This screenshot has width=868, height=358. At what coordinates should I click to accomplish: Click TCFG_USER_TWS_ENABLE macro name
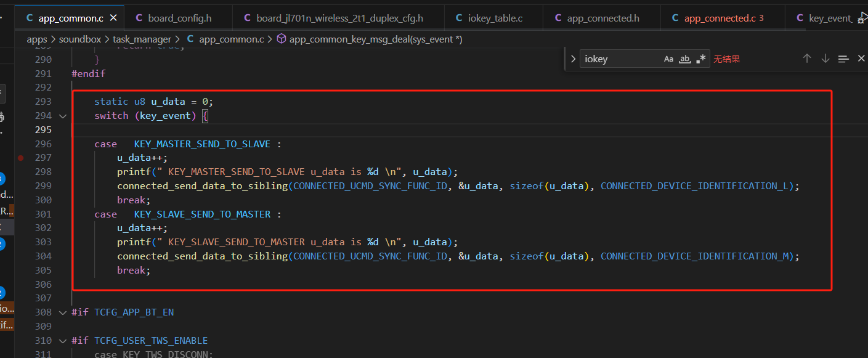[x=151, y=341]
